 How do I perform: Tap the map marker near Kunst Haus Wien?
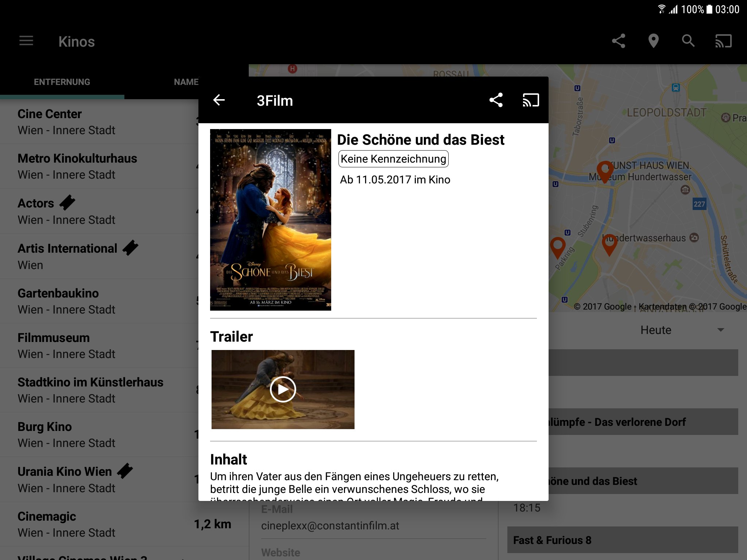605,170
